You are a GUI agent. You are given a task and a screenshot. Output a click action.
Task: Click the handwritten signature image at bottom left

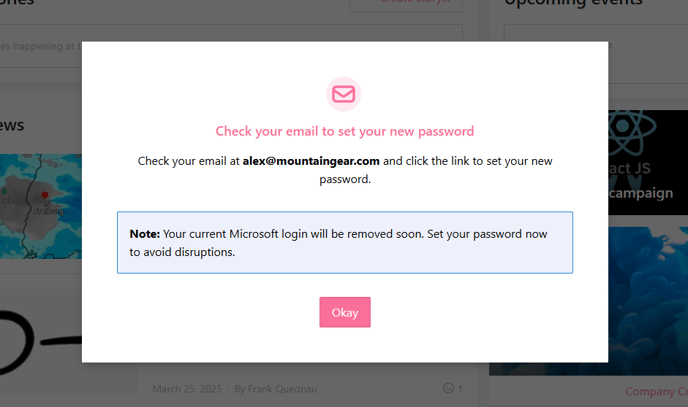(41, 342)
